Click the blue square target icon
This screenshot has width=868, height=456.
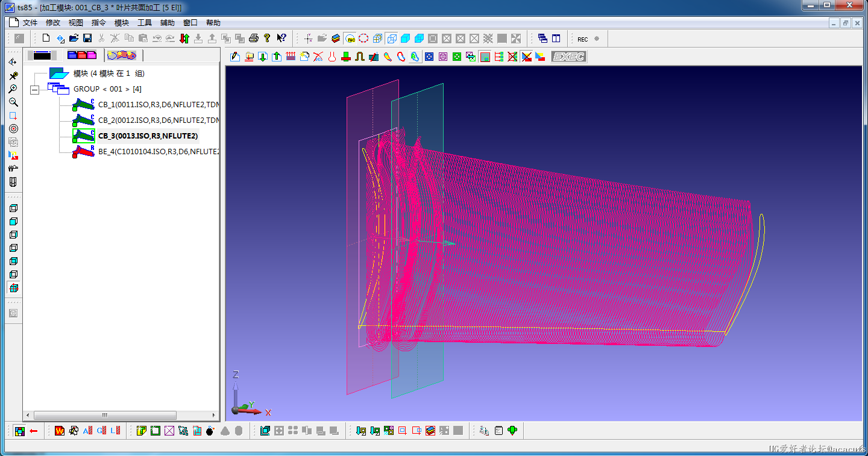point(429,57)
